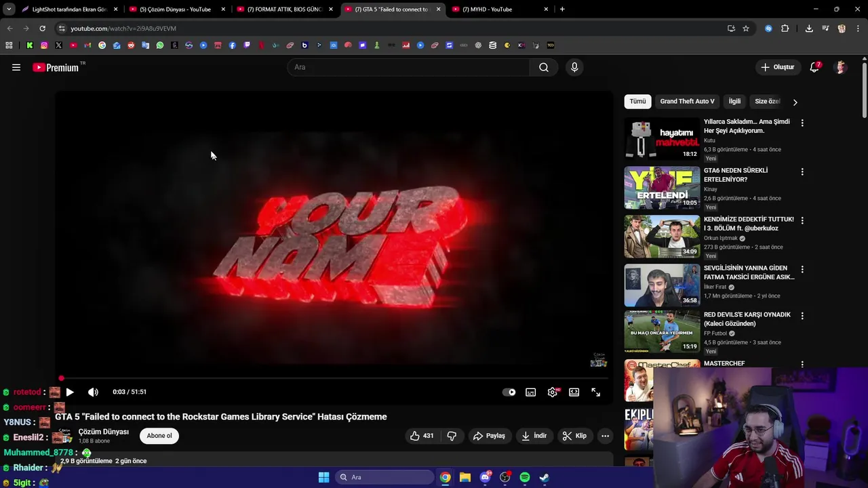Switch to theater mode
868x488 pixels.
(x=574, y=392)
